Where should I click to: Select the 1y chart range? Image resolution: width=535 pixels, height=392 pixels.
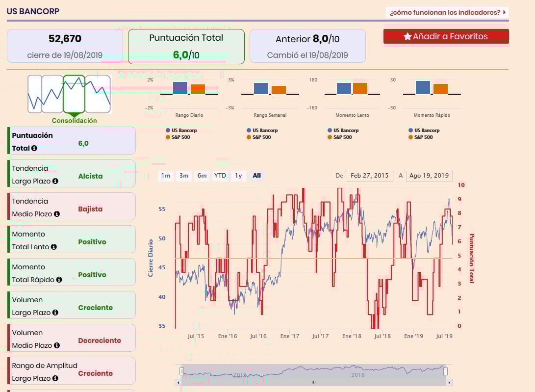tap(238, 176)
